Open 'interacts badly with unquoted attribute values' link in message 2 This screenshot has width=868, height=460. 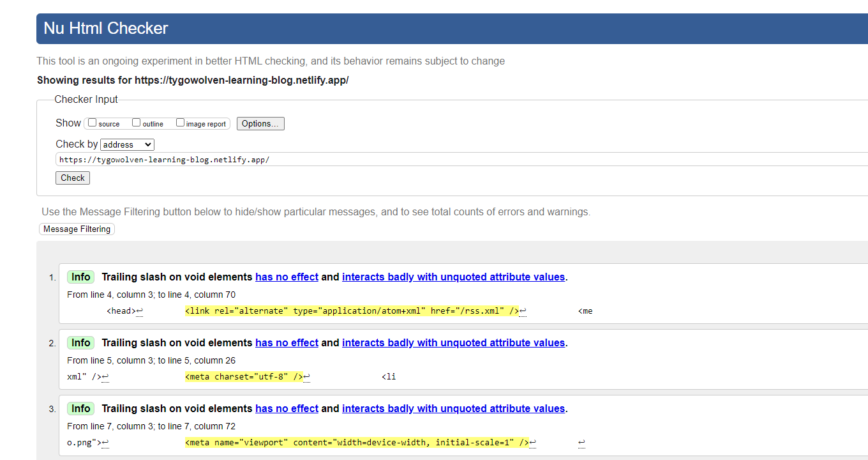(x=453, y=342)
